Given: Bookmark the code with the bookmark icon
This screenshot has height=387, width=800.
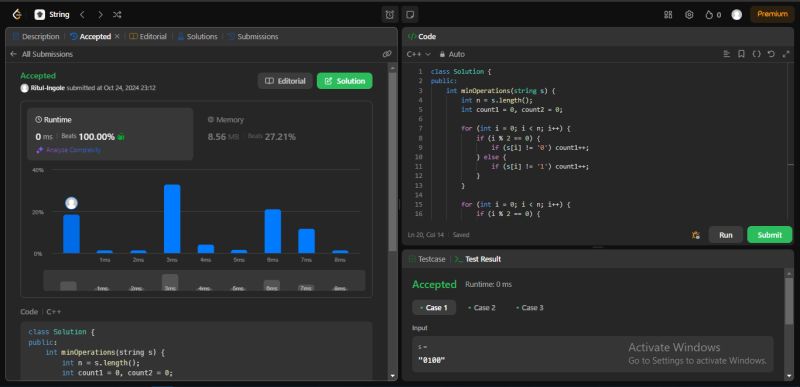Looking at the screenshot, I should (x=741, y=54).
